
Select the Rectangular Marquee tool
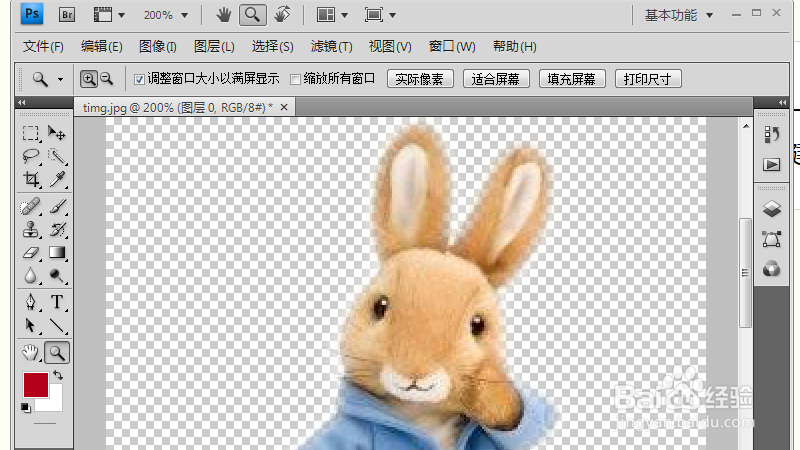coord(31,133)
